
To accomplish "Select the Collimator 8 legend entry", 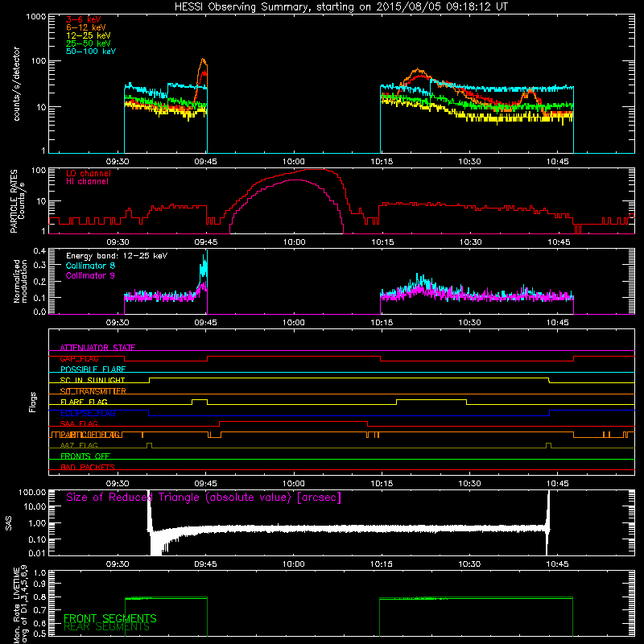I will tap(90, 266).
